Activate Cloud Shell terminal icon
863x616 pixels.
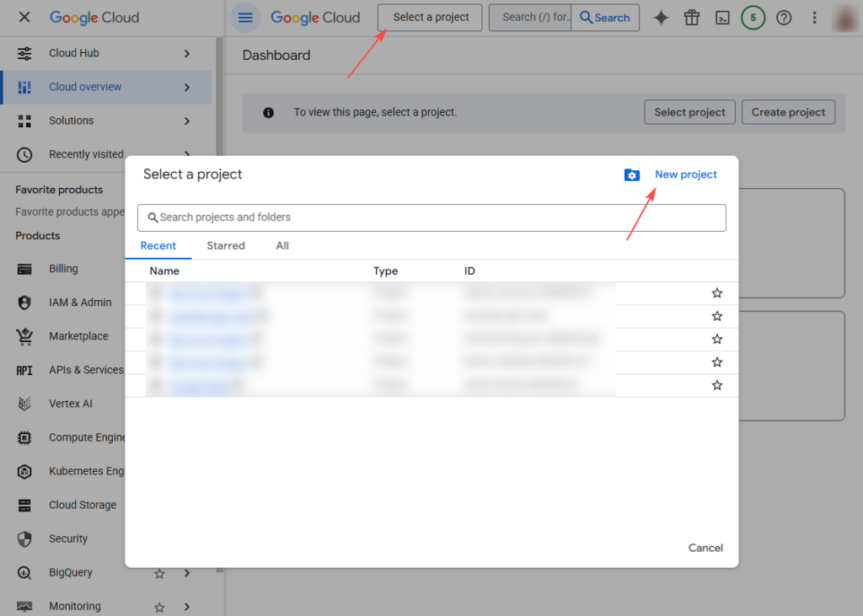pyautogui.click(x=722, y=18)
